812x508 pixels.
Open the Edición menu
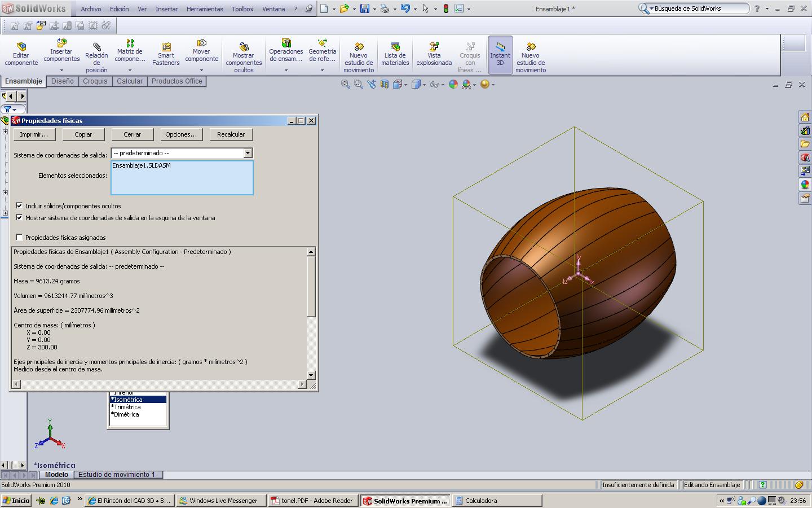(x=119, y=9)
